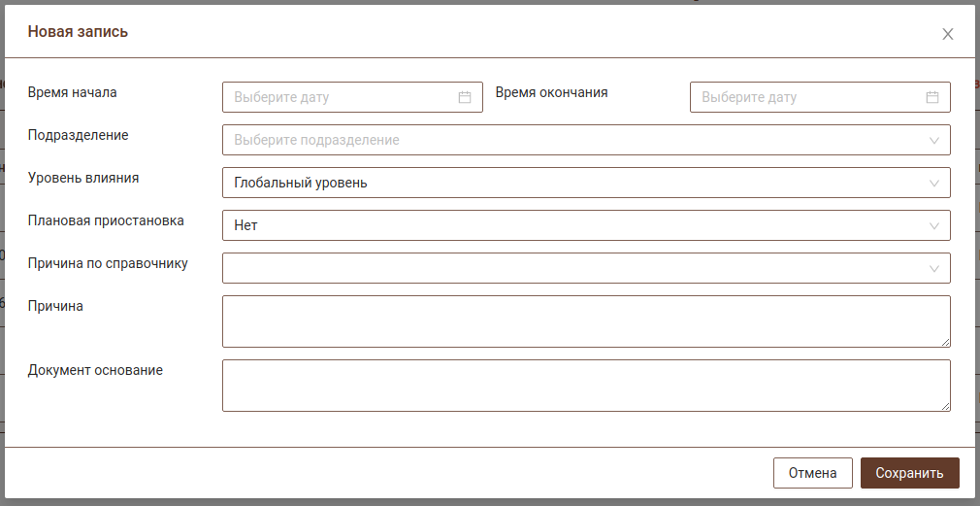Click inside the Причина text area
Viewport: 980px width, 506px height.
click(582, 321)
